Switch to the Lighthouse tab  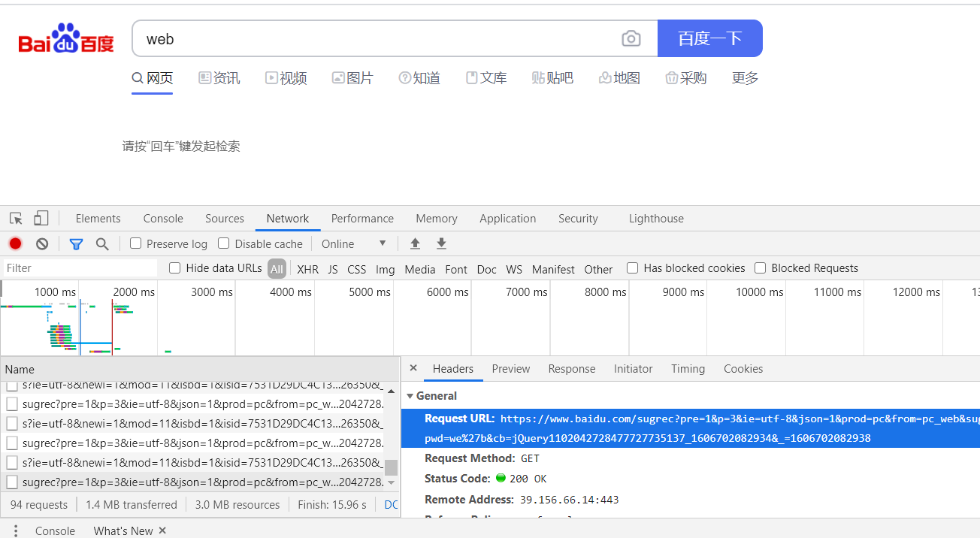656,219
